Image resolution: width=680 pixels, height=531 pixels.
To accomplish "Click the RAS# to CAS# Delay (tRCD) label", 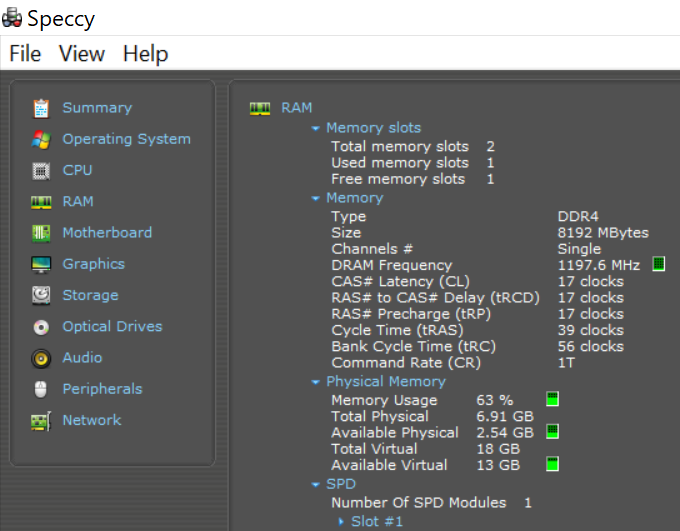I will tap(435, 298).
